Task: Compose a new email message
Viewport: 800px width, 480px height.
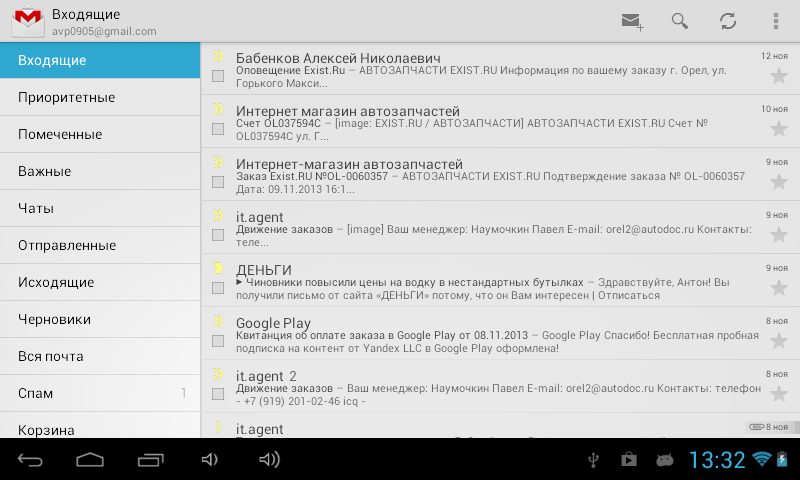Action: 632,21
